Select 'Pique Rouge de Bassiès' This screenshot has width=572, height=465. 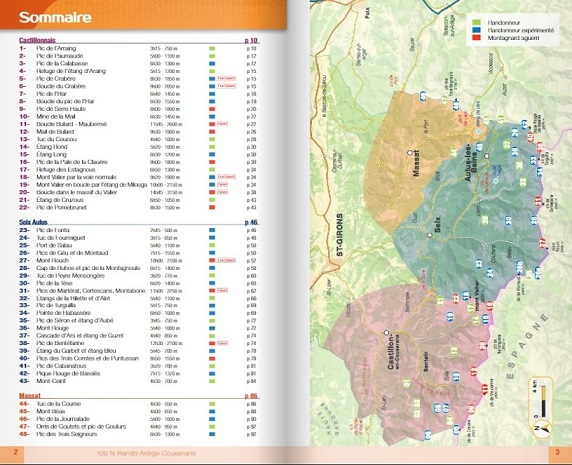tap(68, 373)
